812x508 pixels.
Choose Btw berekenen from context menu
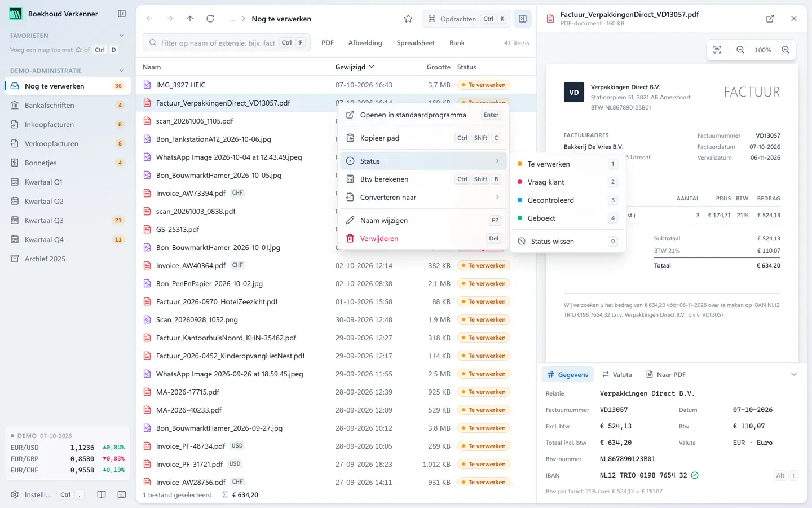click(423, 179)
